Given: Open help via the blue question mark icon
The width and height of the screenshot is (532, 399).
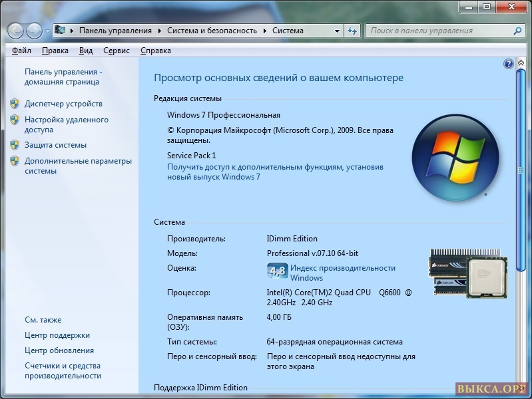Looking at the screenshot, I should click(x=509, y=64).
